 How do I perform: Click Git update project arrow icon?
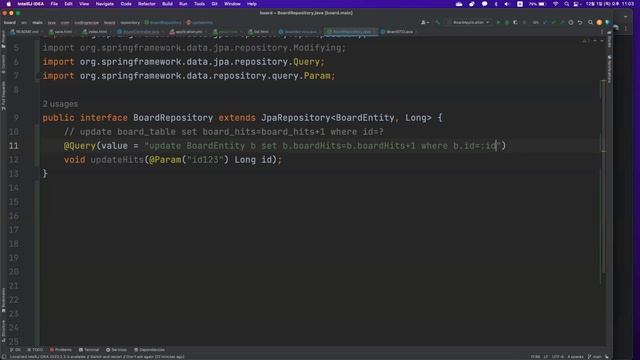[x=545, y=22]
